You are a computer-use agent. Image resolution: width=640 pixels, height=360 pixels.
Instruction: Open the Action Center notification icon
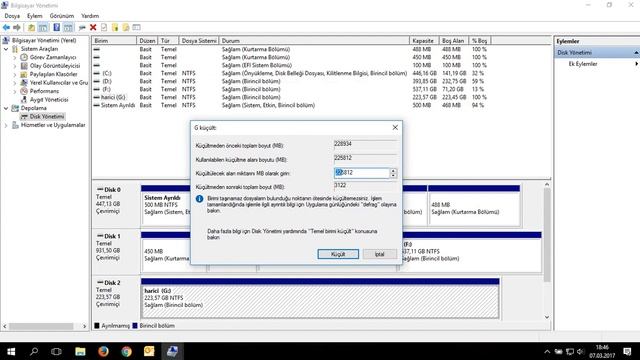(x=627, y=351)
